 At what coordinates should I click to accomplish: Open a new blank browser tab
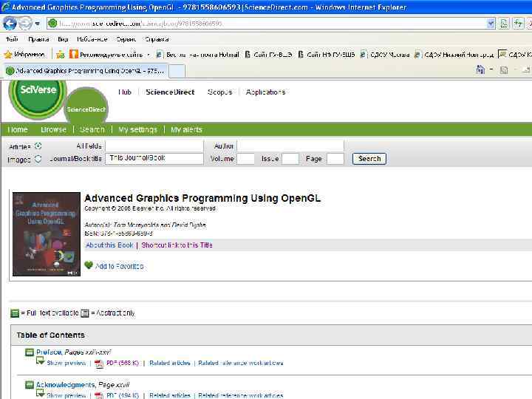coord(177,71)
